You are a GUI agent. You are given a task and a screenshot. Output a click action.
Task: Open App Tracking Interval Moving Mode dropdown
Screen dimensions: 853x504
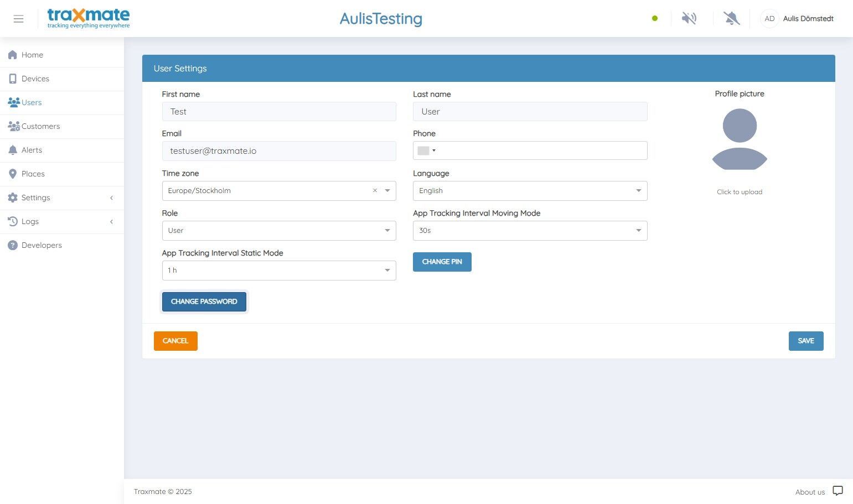(530, 231)
